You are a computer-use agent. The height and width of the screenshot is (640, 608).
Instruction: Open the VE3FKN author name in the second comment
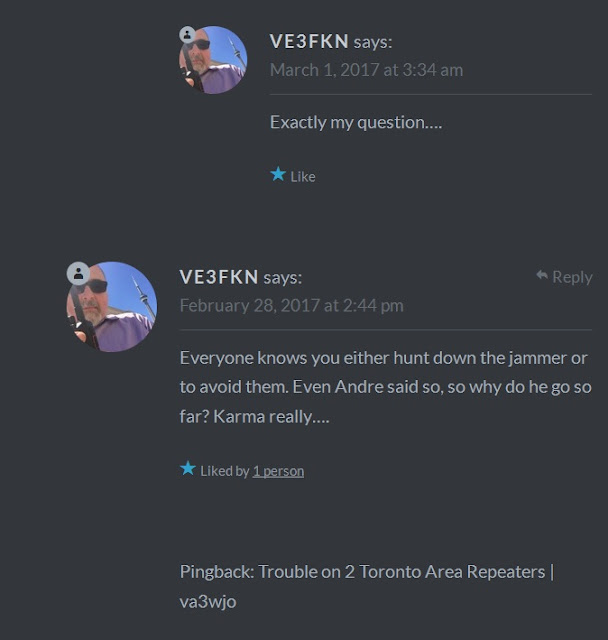219,277
